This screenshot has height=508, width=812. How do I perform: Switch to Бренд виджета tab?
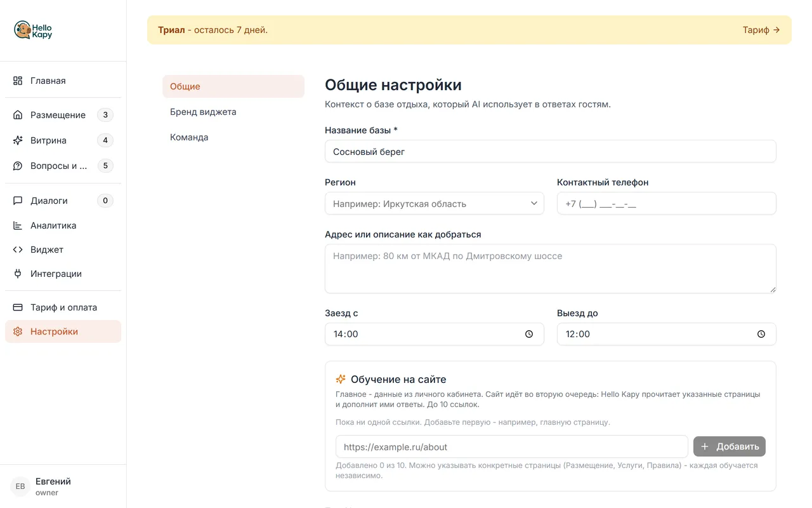pos(233,112)
